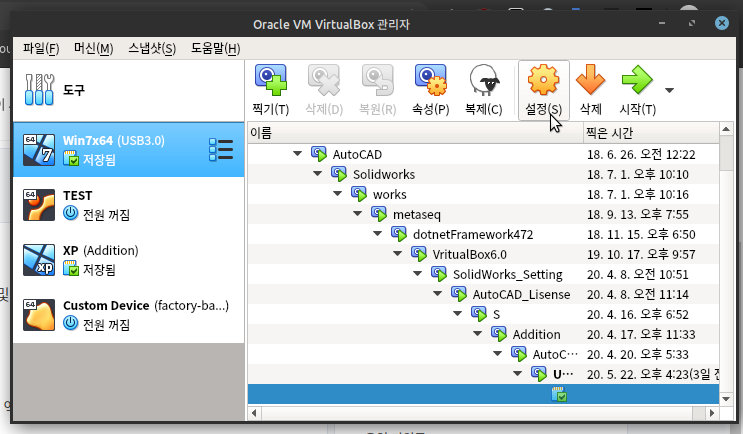Image resolution: width=743 pixels, height=434 pixels.
Task: Click the snapshot icon beside S
Action: (x=479, y=314)
